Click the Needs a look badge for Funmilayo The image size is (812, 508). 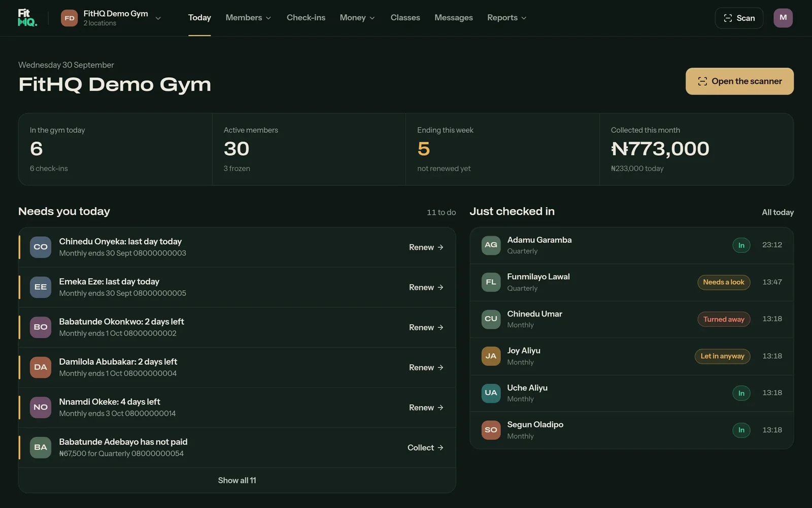pos(724,282)
